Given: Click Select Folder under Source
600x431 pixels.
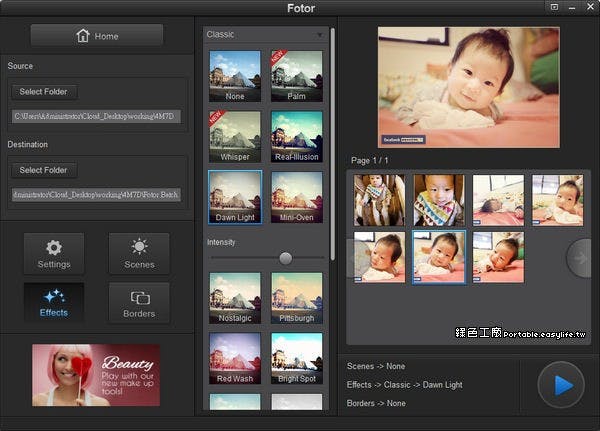Looking at the screenshot, I should (43, 92).
